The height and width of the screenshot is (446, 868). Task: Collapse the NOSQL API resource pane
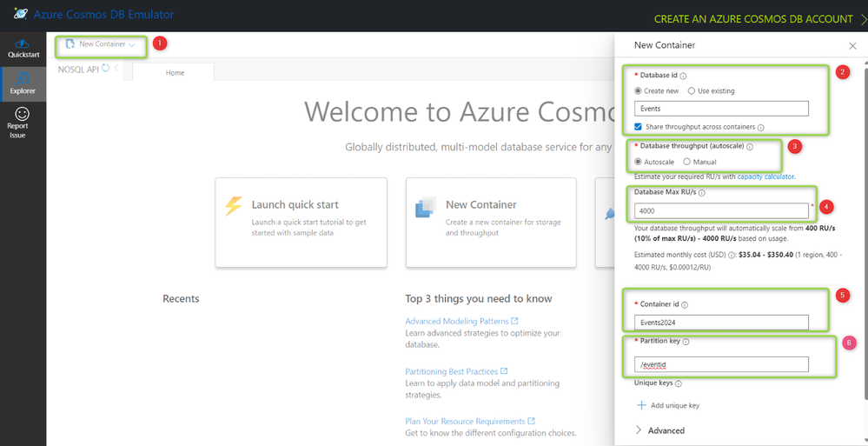[116, 69]
